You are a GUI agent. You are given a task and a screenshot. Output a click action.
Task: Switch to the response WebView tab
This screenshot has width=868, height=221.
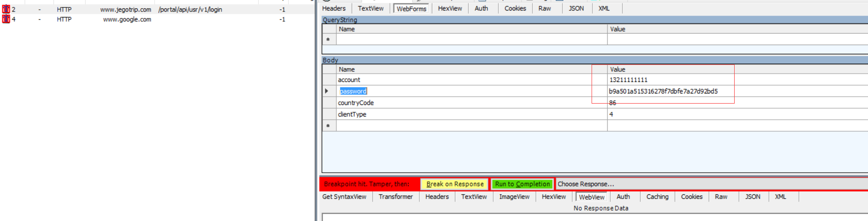pyautogui.click(x=592, y=197)
